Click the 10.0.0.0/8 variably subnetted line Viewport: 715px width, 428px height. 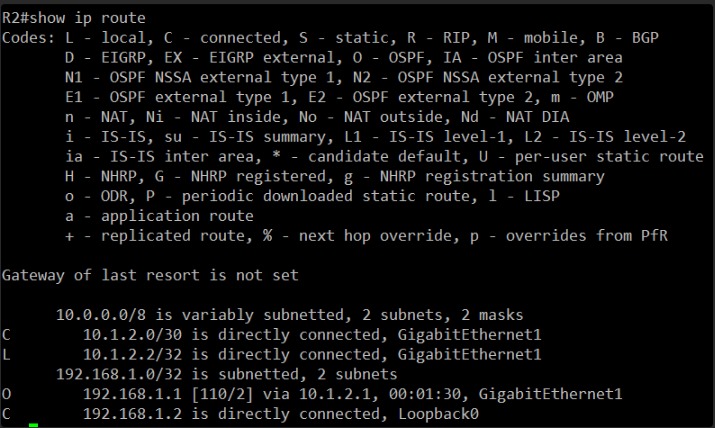[x=290, y=315]
